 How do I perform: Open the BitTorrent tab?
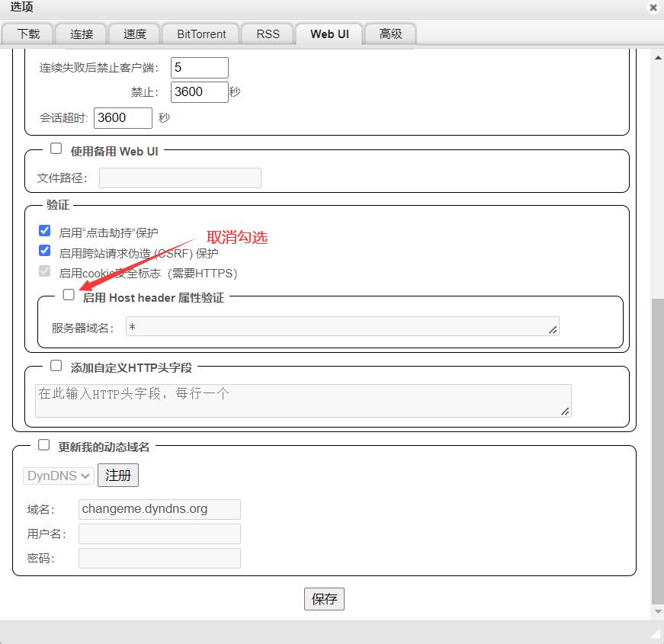[200, 34]
